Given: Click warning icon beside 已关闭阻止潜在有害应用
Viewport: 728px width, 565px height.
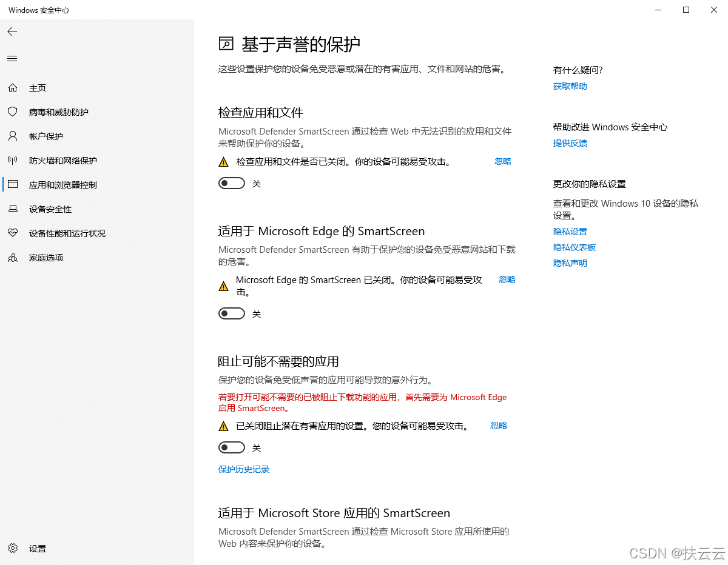Looking at the screenshot, I should click(223, 426).
